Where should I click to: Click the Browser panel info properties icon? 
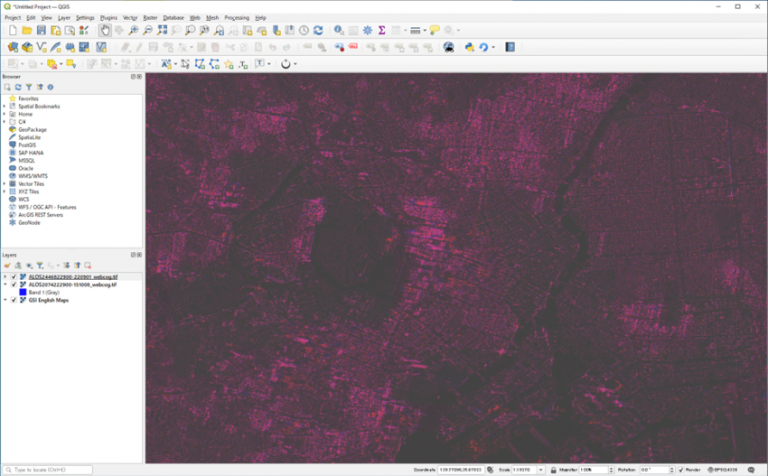click(50, 87)
